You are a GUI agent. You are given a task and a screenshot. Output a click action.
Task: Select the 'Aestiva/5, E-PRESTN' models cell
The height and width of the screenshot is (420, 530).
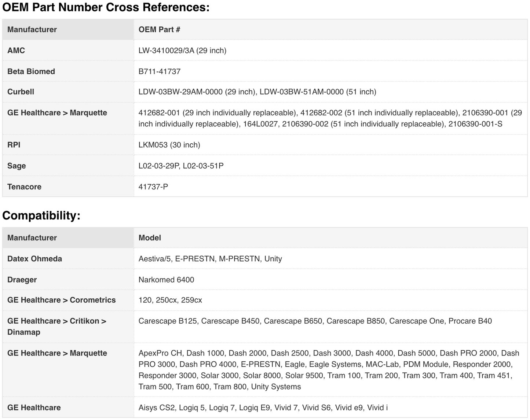330,259
